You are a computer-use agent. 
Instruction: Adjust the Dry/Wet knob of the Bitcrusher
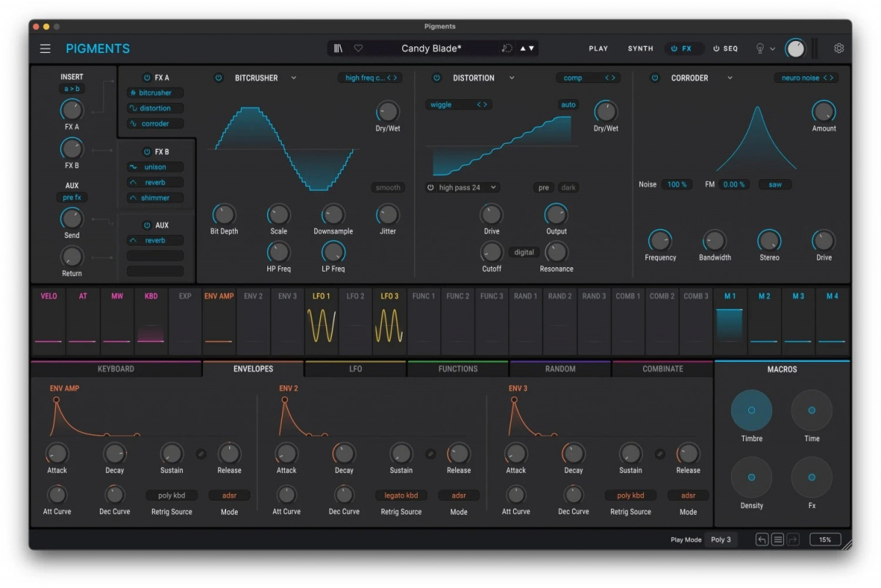pos(387,112)
